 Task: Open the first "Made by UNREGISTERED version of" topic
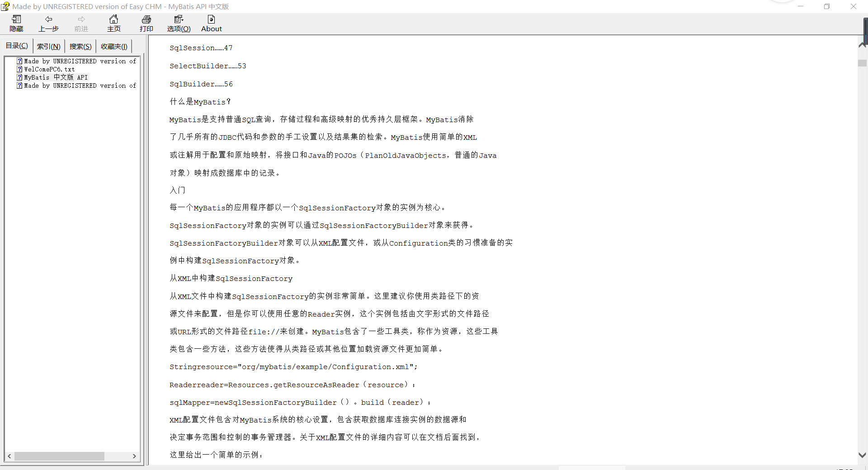80,61
